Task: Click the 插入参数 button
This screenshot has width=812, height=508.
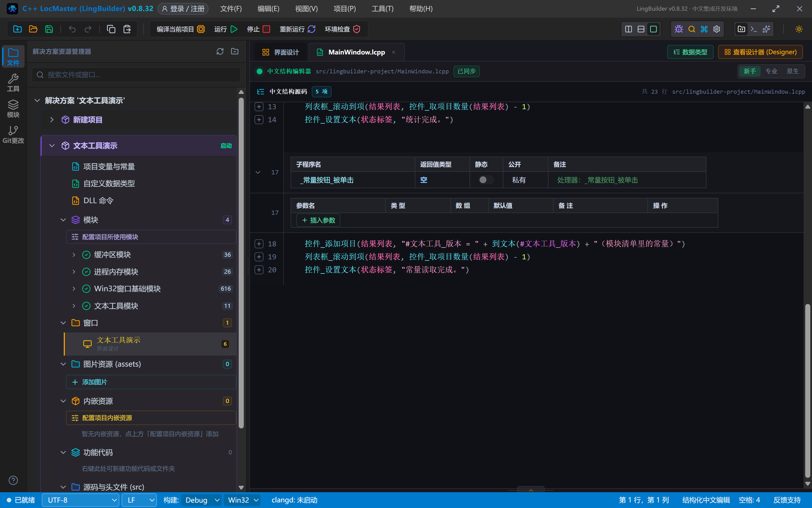Action: [318, 220]
